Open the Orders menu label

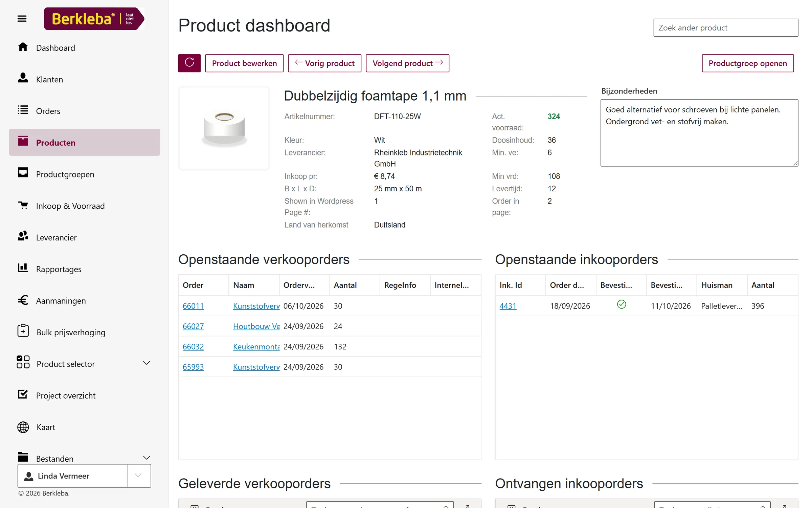(48, 111)
